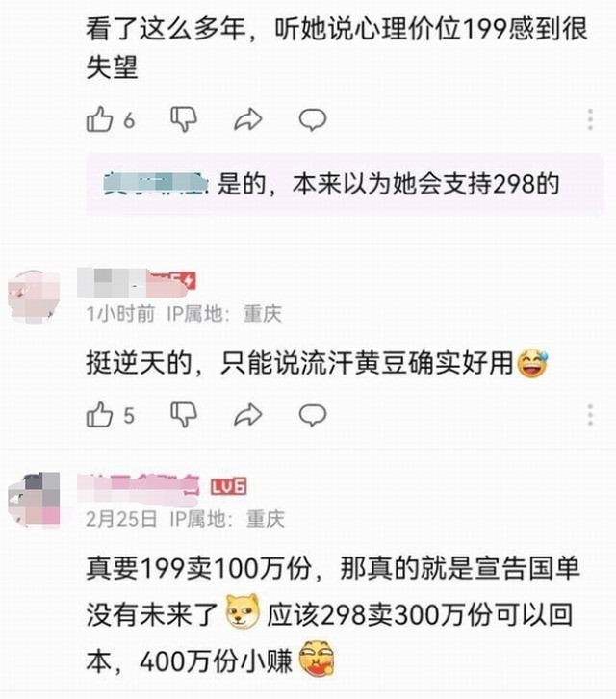Screen dimensions: 616x699
Task: View avatar of the 2月25日 commenter
Action: click(x=35, y=500)
